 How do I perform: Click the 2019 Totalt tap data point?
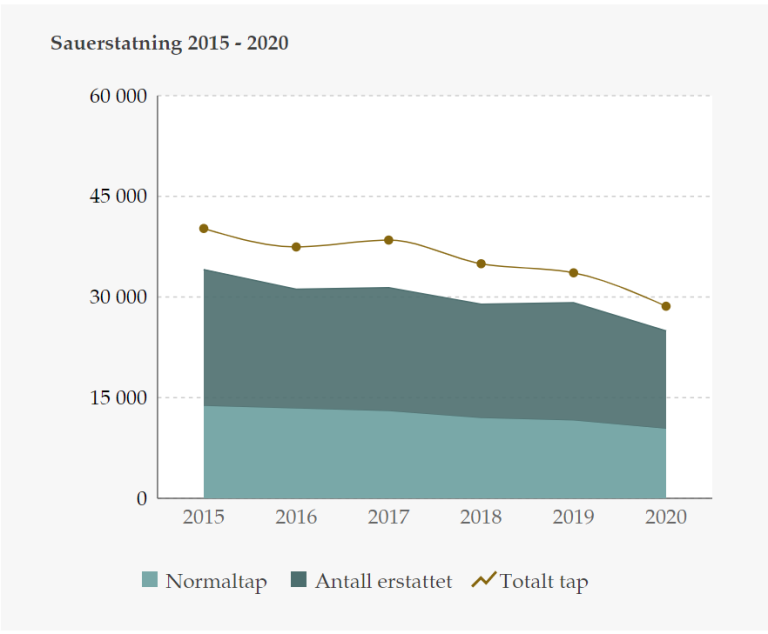[x=574, y=273]
